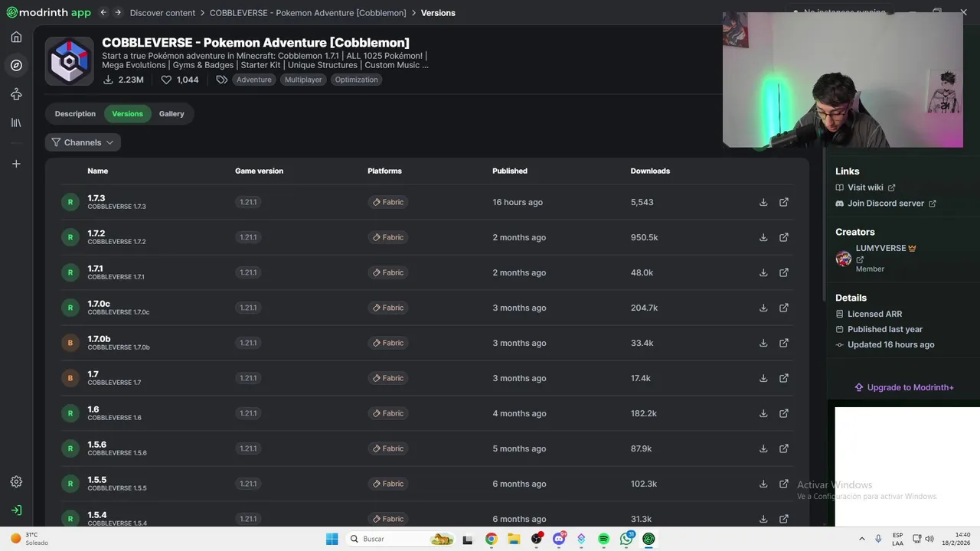The image size is (980, 551).
Task: Click the Modrinth app logo
Action: 48,12
